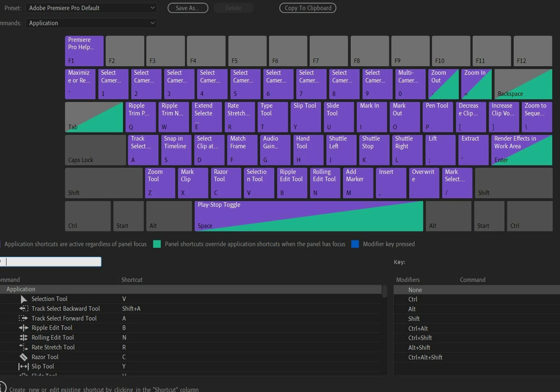Image resolution: width=560 pixels, height=392 pixels.
Task: Click the 0 Multi-Camera key
Action: [x=410, y=84]
